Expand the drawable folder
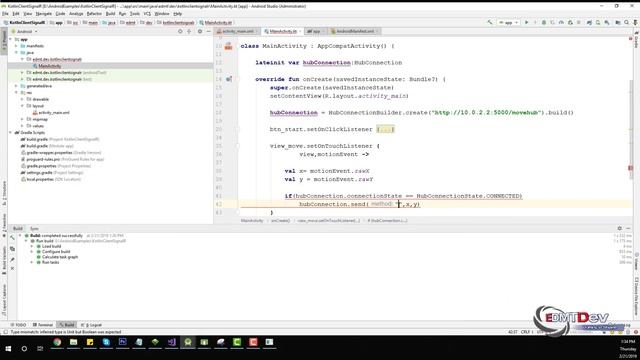This screenshot has width=640, height=360. (22, 99)
